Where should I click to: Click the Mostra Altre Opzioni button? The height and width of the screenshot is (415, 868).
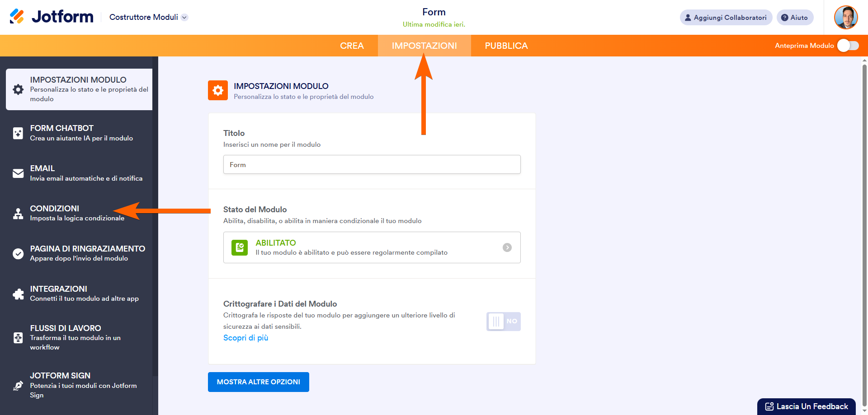(259, 382)
